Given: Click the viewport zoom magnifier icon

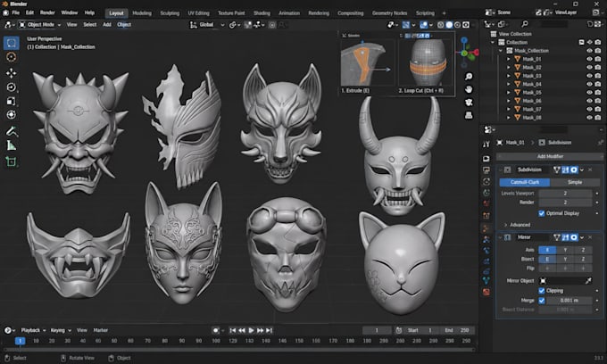Looking at the screenshot, I should tap(469, 77).
